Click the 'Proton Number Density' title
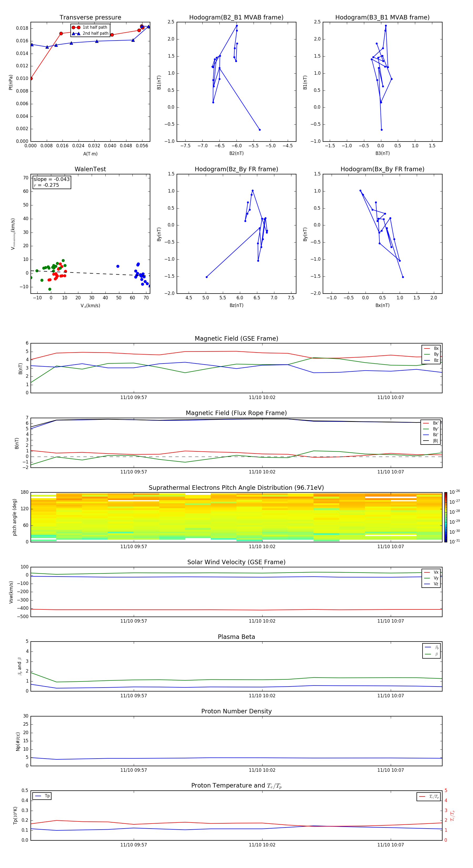Viewport: 473px width, 868px height. (236, 711)
